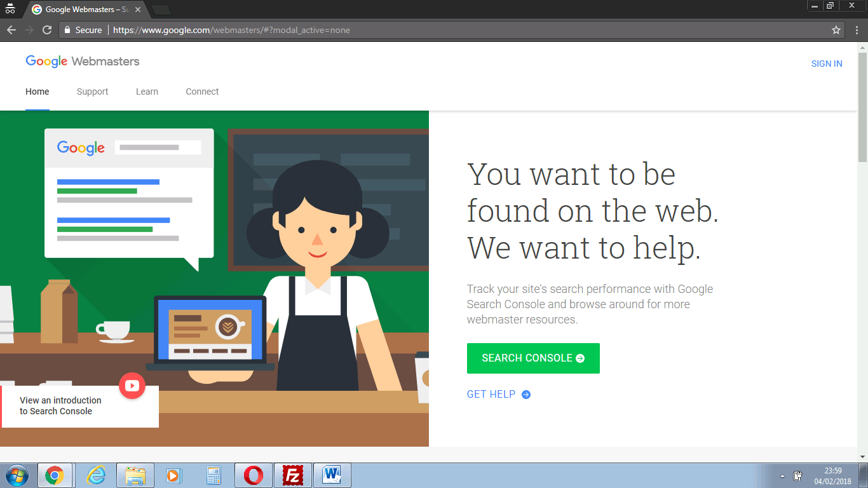Screen dimensions: 868x488
Task: Show hidden system tray icons
Action: tap(782, 476)
